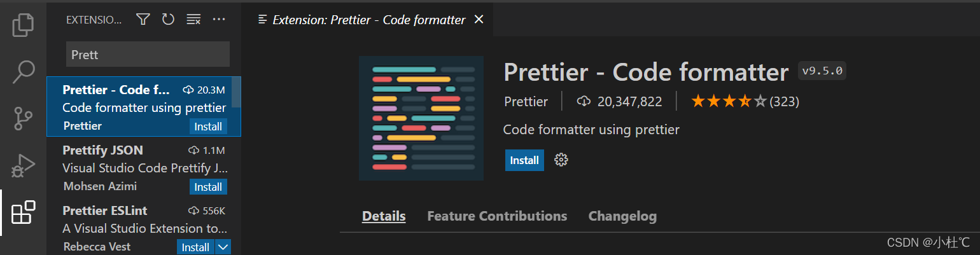The height and width of the screenshot is (255, 980).
Task: Open the manage gear icon beside Install
Action: (561, 160)
